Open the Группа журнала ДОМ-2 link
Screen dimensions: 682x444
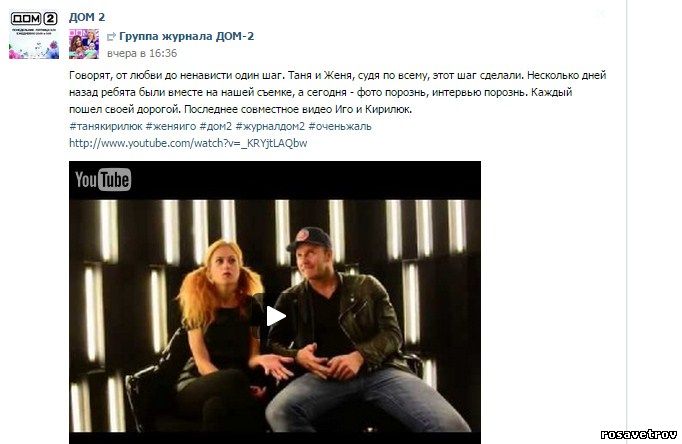coord(187,37)
